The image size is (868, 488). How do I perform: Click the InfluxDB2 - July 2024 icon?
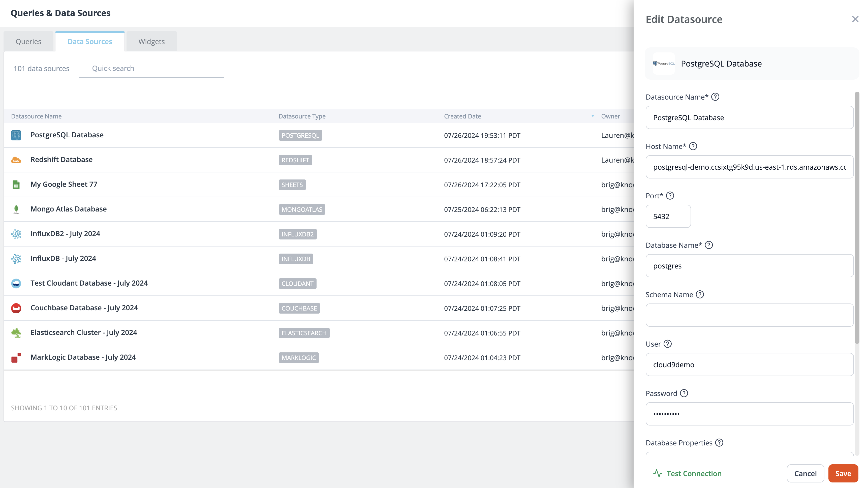(x=16, y=234)
